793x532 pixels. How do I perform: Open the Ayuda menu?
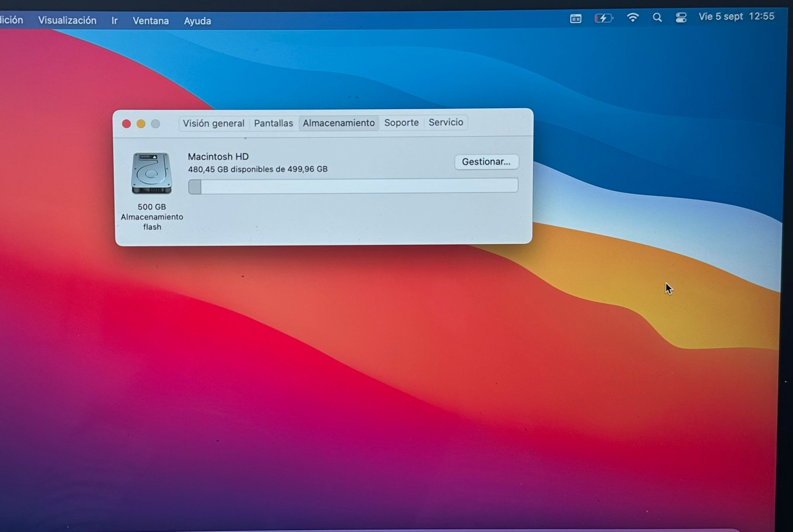(x=197, y=21)
